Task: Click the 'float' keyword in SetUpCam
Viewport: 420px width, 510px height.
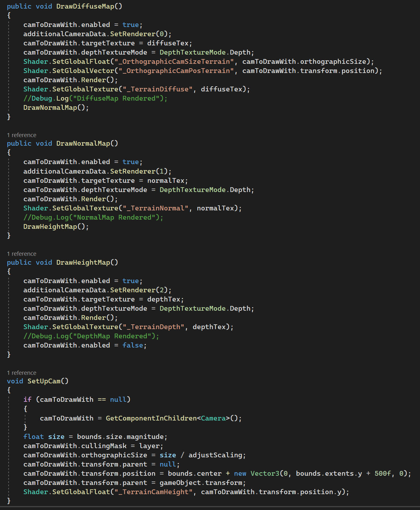Action: click(34, 437)
